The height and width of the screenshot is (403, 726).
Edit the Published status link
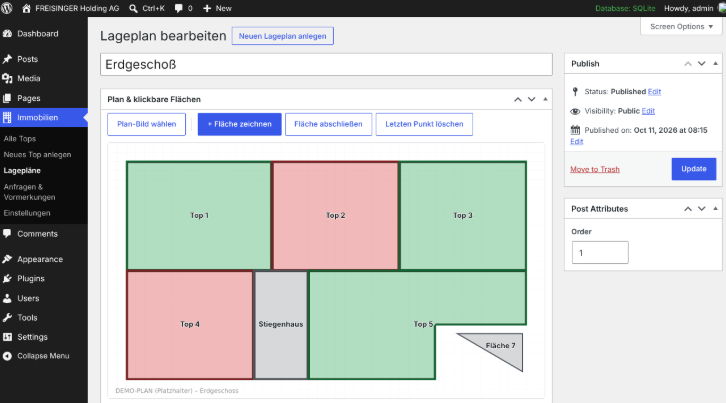point(654,91)
